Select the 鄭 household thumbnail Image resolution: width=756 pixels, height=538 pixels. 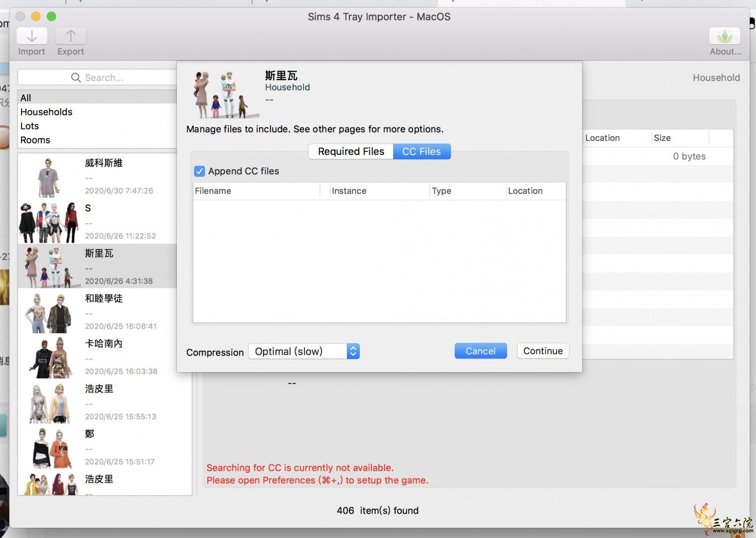click(52, 448)
